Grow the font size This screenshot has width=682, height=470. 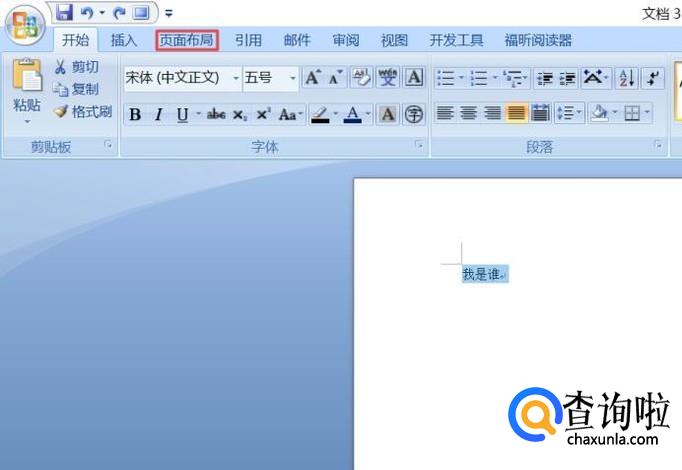[x=313, y=77]
